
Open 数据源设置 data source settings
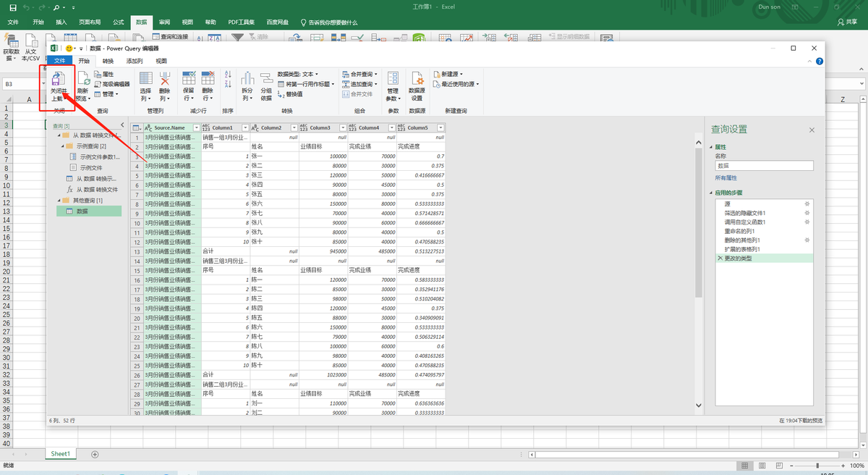click(x=417, y=80)
